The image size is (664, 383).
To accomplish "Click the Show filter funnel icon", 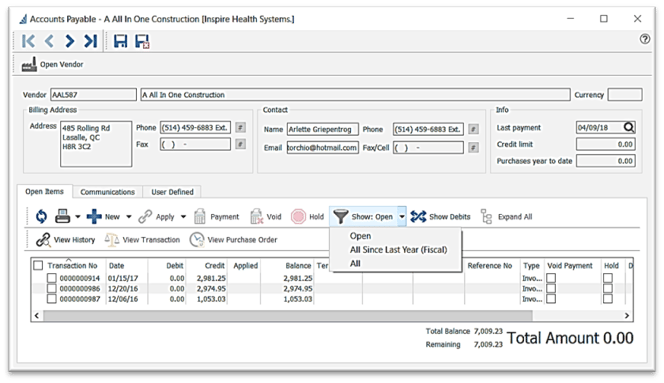I will 340,216.
